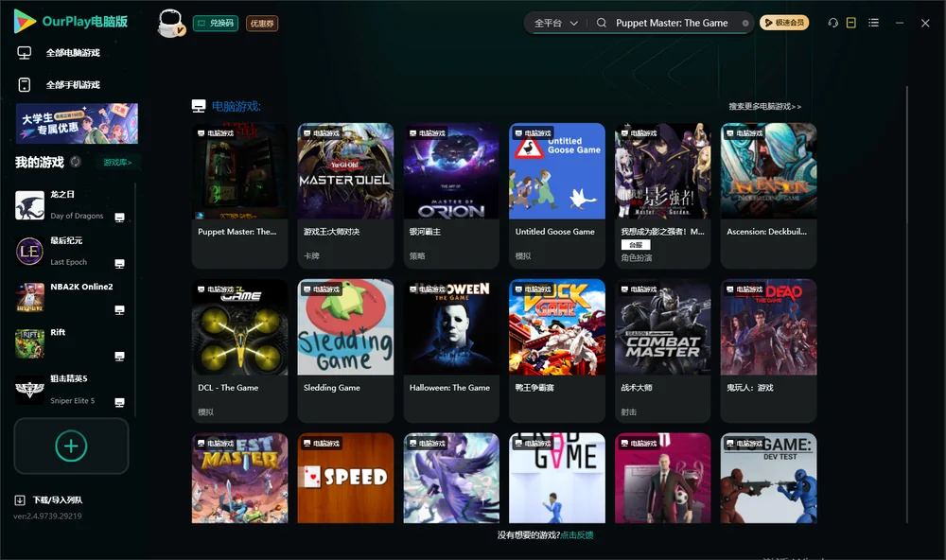Open the Yu-Gi-Oh Master Duel card
The width and height of the screenshot is (946, 560).
(x=345, y=196)
